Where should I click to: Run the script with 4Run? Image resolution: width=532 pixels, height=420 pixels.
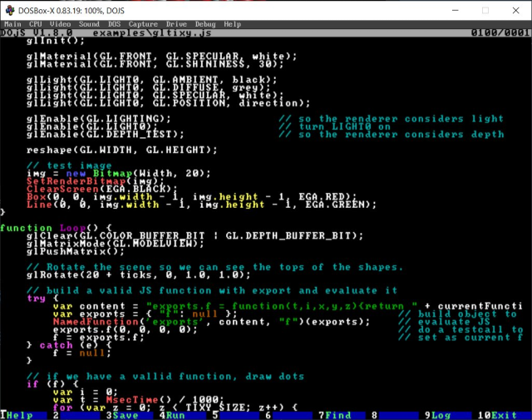[x=174, y=414]
